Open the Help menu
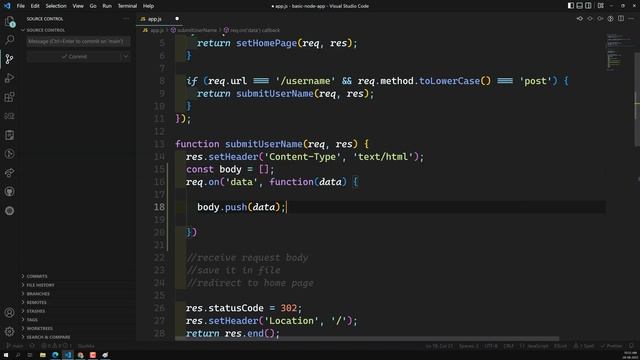Screen dimensions: 640x360 pos(149,6)
